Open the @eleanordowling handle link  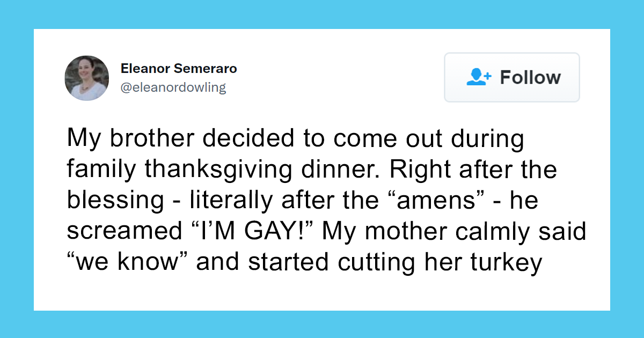173,87
